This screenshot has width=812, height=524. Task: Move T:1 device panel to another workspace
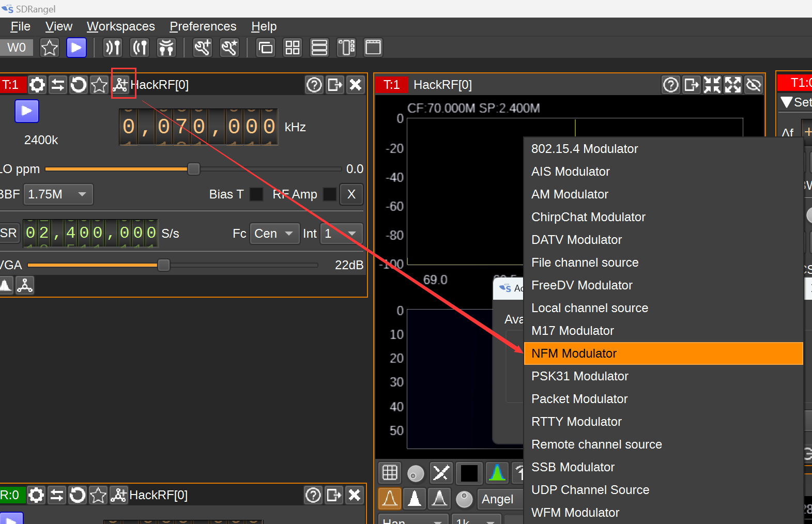(x=335, y=85)
